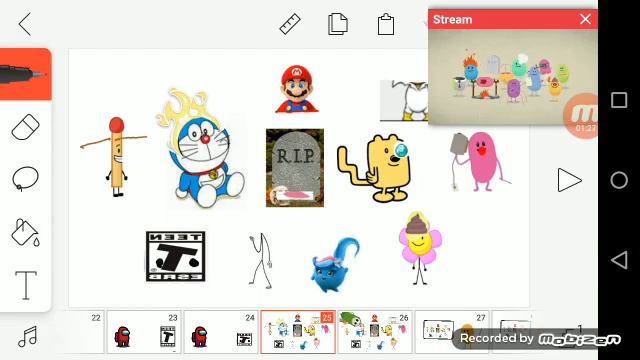The width and height of the screenshot is (640, 360).
Task: Select frame 23 thumbnail
Action: pyautogui.click(x=144, y=331)
